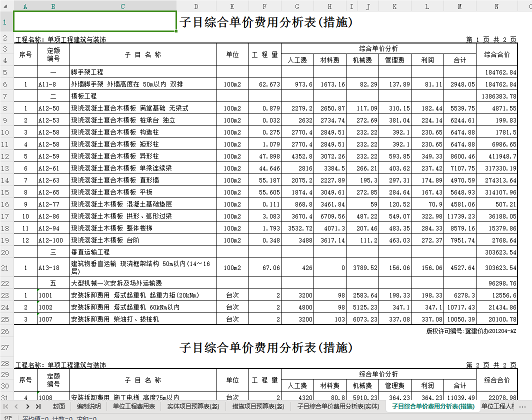Select column F by its header
Image resolution: width=532 pixels, height=420 pixels.
pyautogui.click(x=264, y=6)
